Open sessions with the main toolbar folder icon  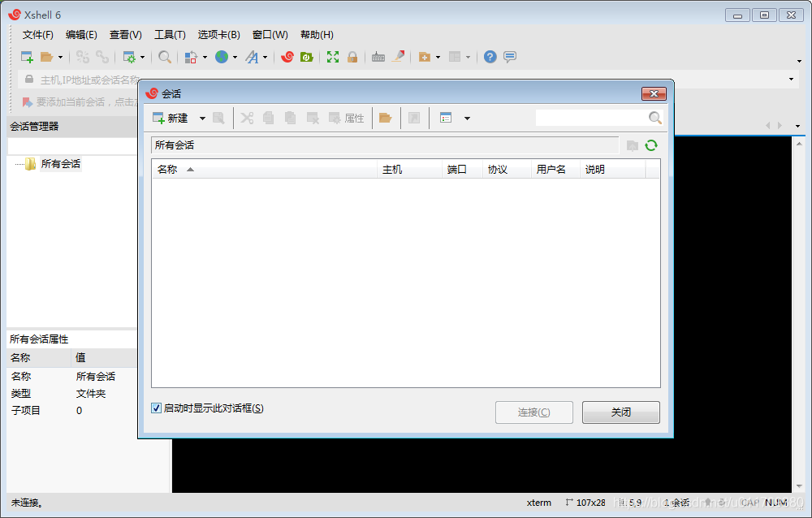coord(46,57)
